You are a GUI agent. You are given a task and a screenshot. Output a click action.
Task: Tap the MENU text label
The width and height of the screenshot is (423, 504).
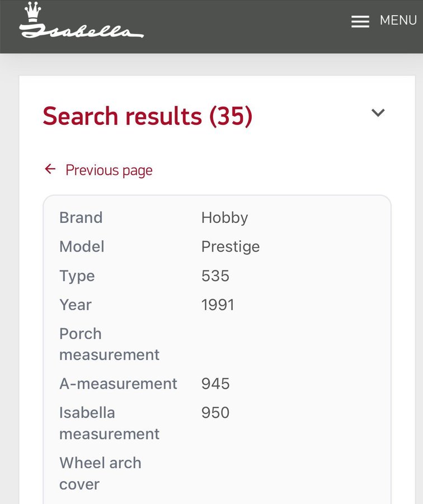398,21
